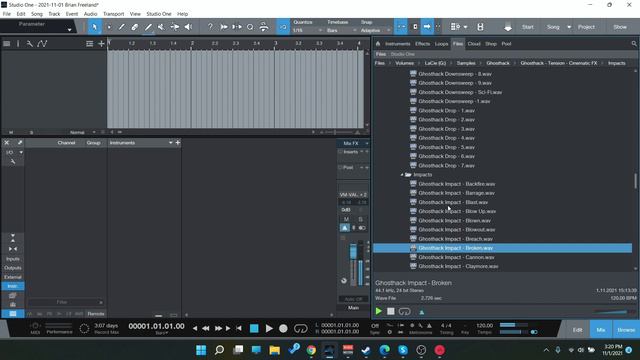Click the browser home icon
The image size is (640, 360).
[x=378, y=44]
